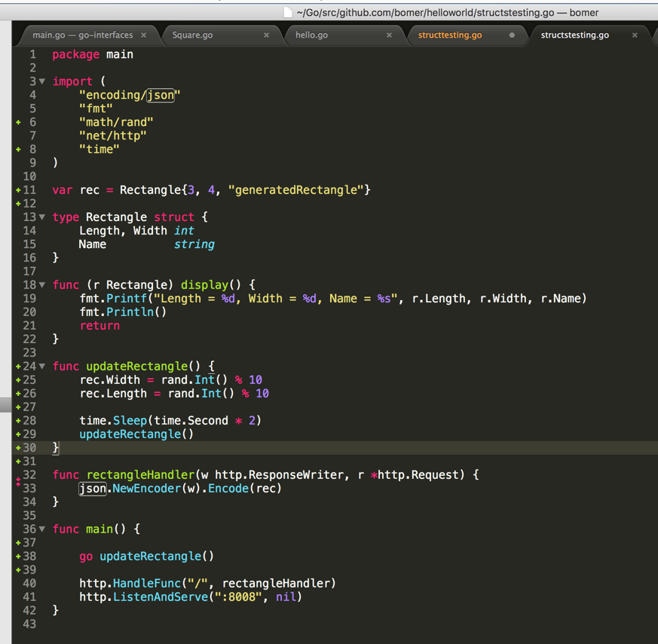Close the rightmost structtesting.go tab
The image size is (658, 644).
(635, 35)
